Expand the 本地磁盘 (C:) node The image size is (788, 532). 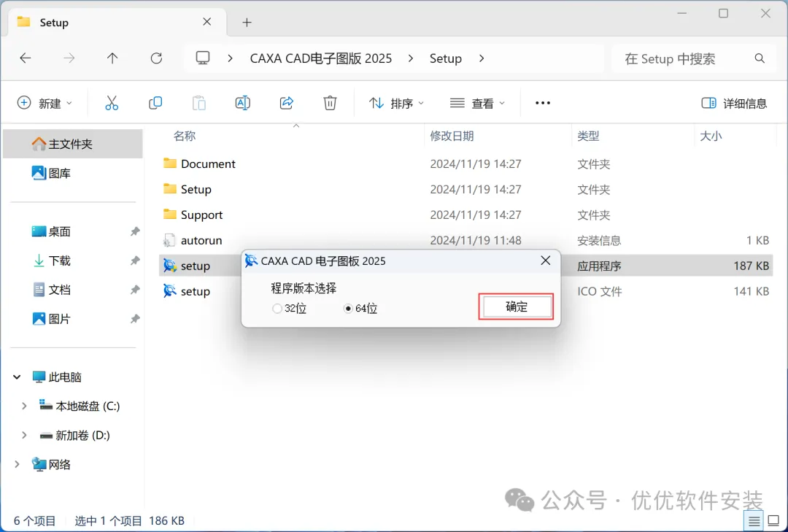click(23, 406)
